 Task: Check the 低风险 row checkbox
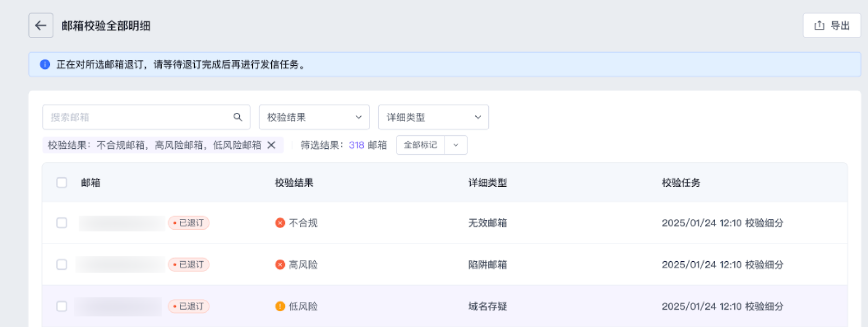[62, 306]
